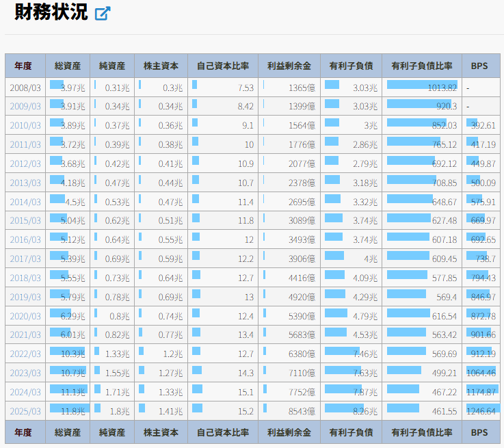504x448 pixels.
Task: Click the 1246.64 BPS value cell
Action: [481, 411]
